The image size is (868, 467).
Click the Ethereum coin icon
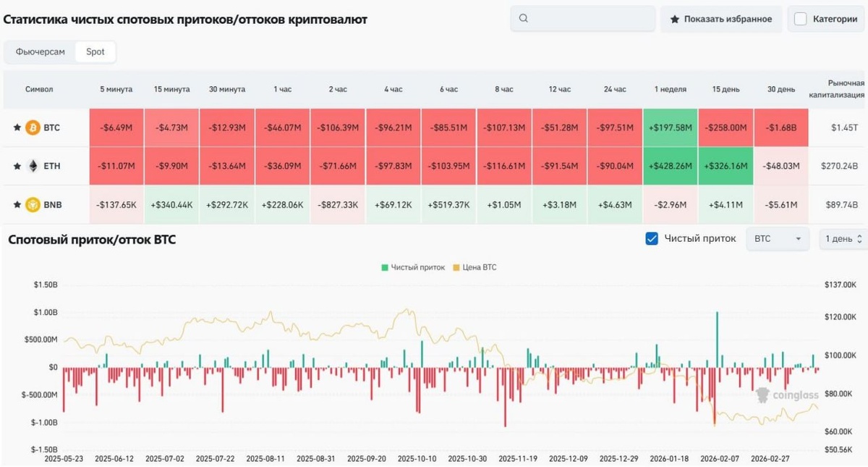[x=33, y=166]
